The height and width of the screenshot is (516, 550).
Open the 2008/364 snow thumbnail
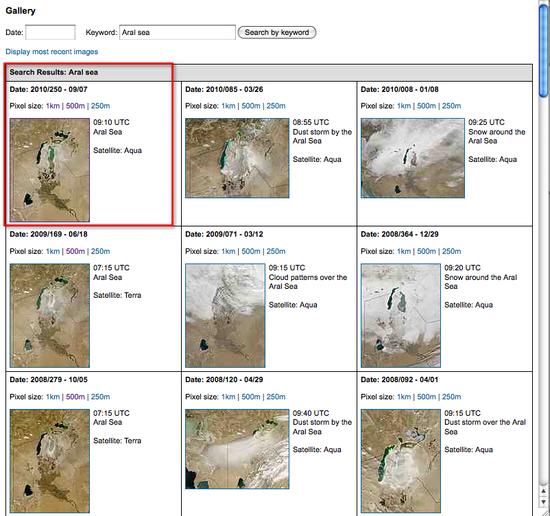pyautogui.click(x=401, y=316)
